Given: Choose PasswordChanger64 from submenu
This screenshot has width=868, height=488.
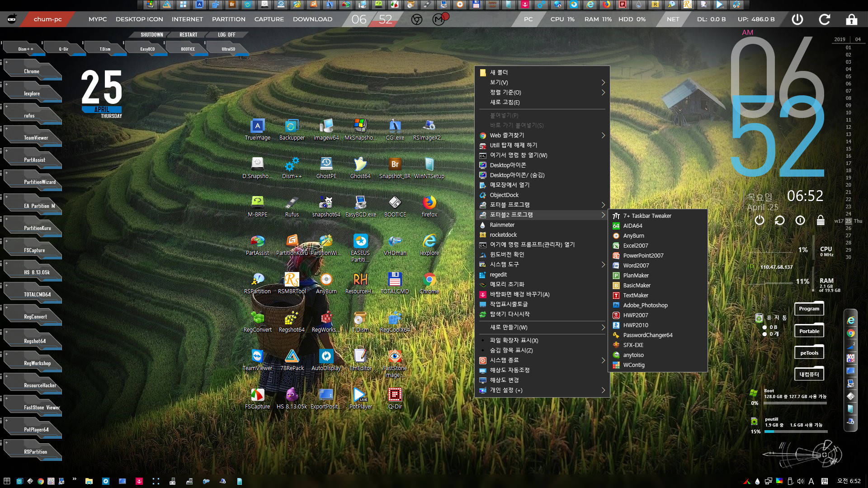Looking at the screenshot, I should click(x=658, y=335).
